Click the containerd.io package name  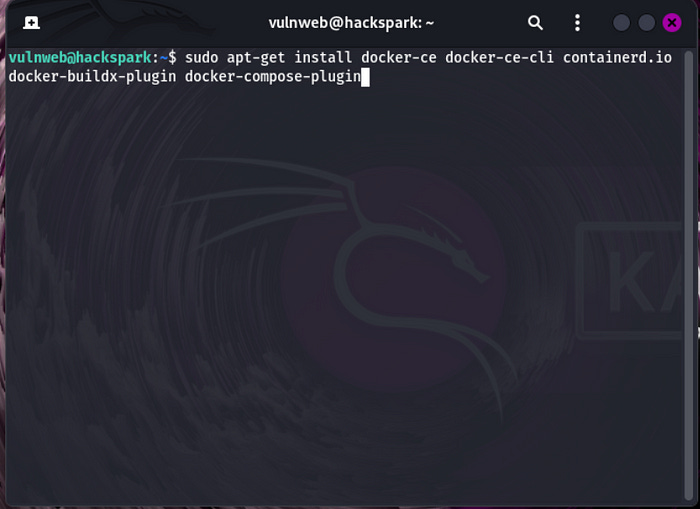click(x=617, y=58)
